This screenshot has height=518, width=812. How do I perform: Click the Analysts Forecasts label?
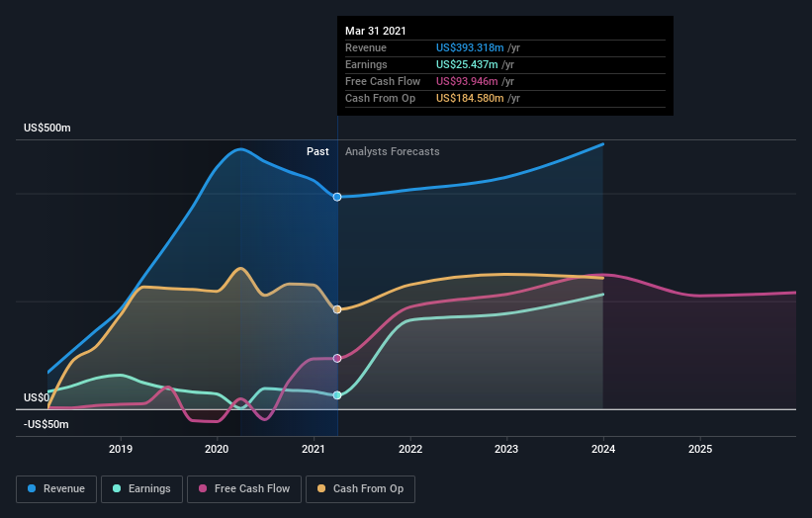393,151
